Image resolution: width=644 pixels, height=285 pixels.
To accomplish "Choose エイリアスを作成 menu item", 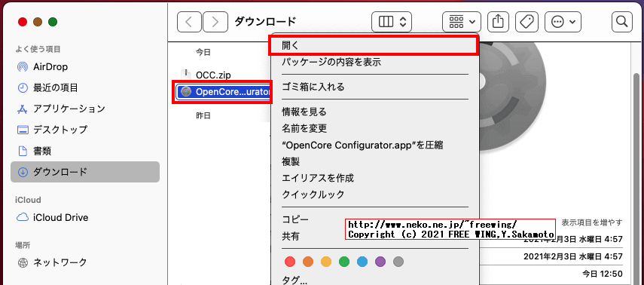I will point(375,178).
